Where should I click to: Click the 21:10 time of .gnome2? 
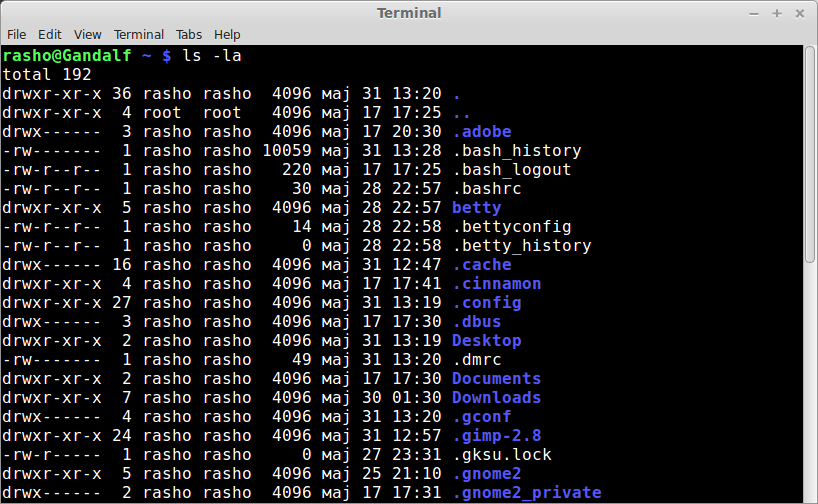pos(417,474)
